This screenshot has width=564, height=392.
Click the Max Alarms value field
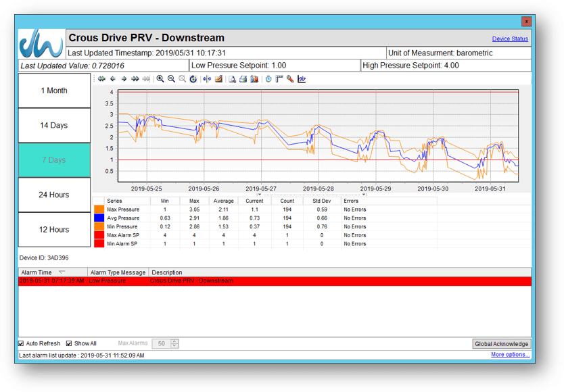point(162,343)
